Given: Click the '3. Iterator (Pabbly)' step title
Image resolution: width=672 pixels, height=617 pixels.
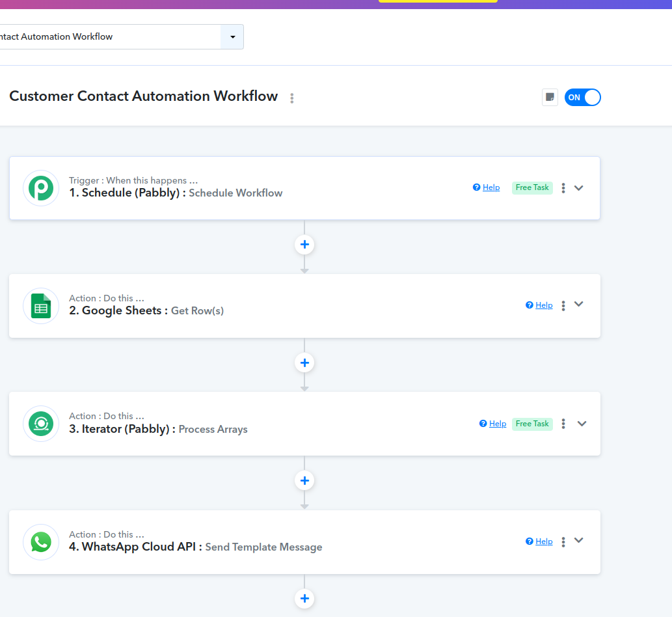Looking at the screenshot, I should click(122, 429).
